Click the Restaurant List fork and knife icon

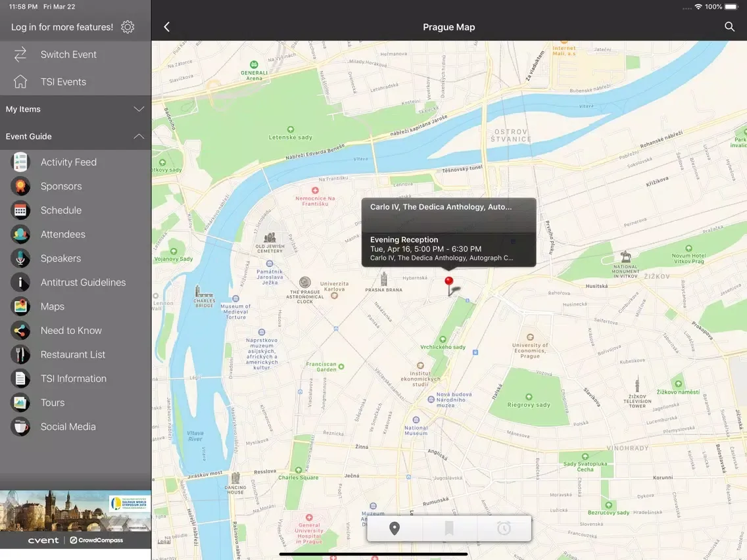[x=20, y=355]
